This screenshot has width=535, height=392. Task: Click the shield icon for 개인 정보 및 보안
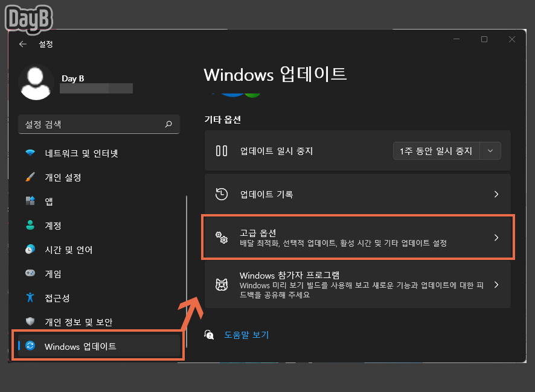coord(30,321)
